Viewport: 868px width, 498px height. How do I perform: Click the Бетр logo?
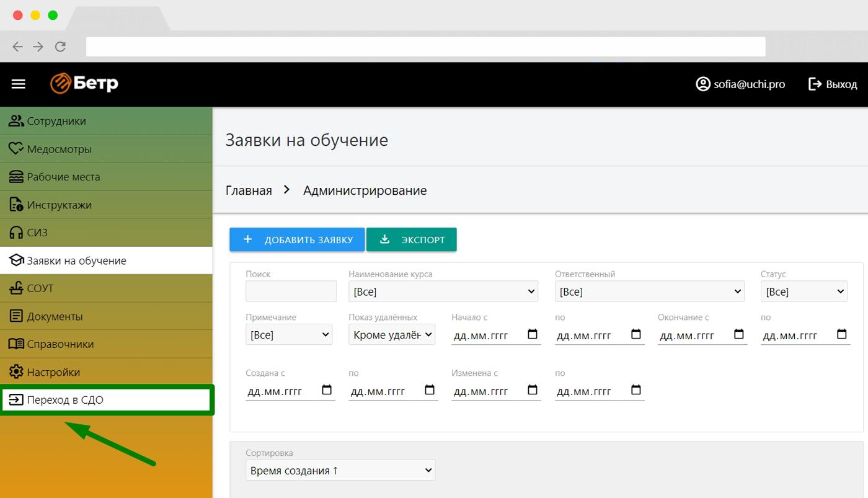(x=84, y=83)
